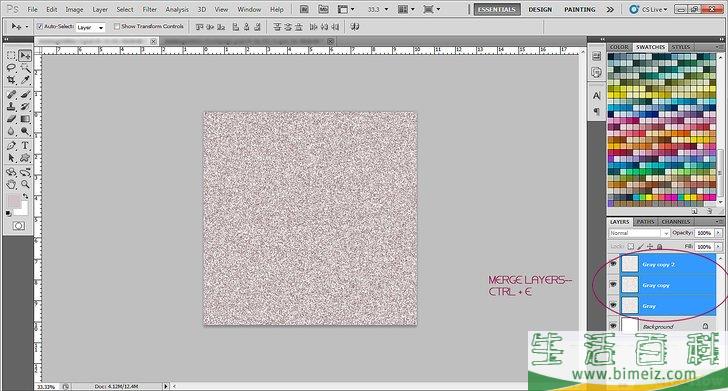This screenshot has height=391, width=728.
Task: Open the Auto-Select Layer dropdown
Action: click(91, 27)
